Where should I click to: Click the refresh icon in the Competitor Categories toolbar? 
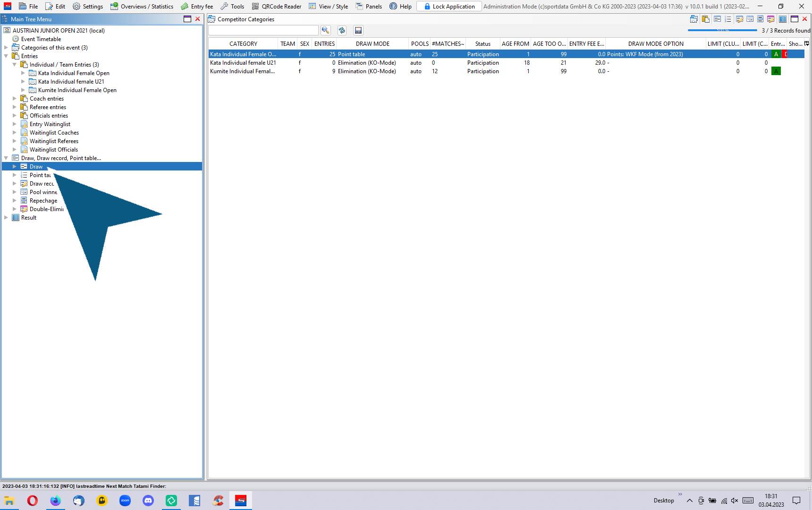342,30
